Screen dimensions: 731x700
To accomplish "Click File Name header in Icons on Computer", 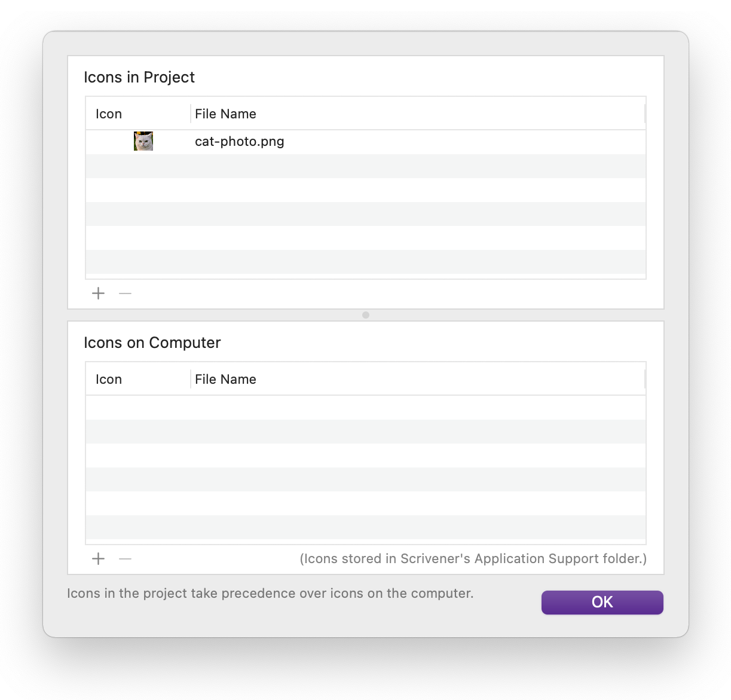I will (x=225, y=379).
